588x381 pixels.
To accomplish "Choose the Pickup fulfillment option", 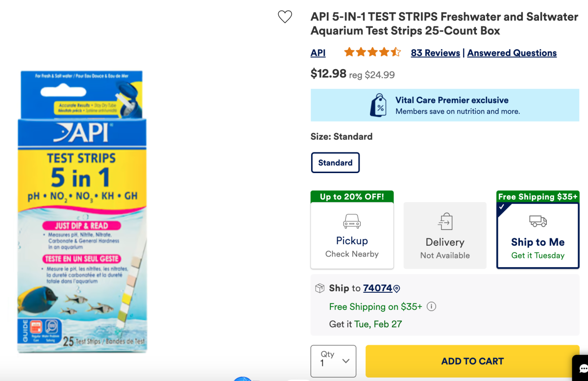I will tap(352, 235).
